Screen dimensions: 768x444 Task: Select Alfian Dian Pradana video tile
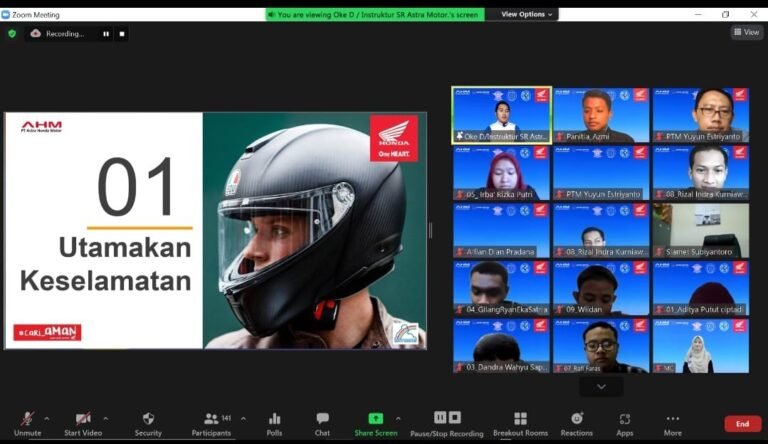pos(502,230)
